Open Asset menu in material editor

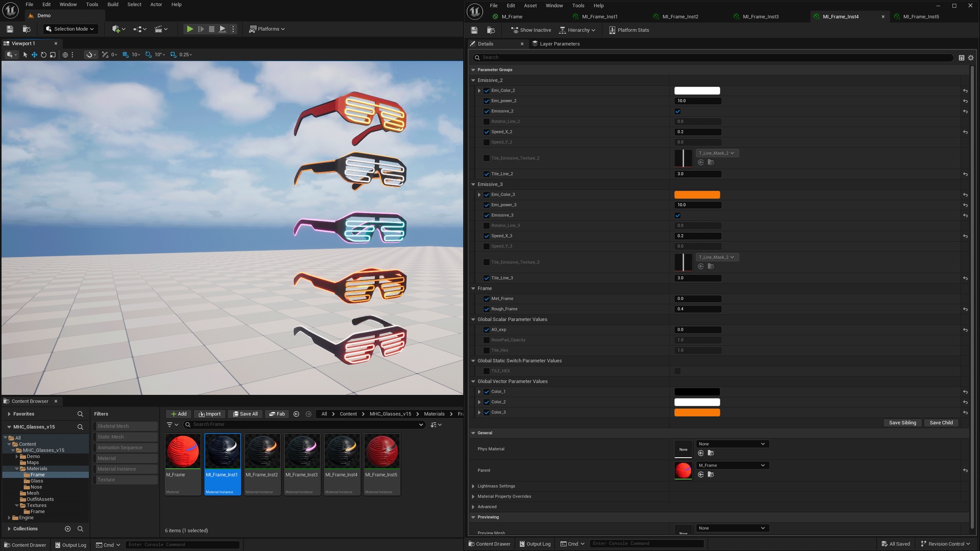(530, 6)
